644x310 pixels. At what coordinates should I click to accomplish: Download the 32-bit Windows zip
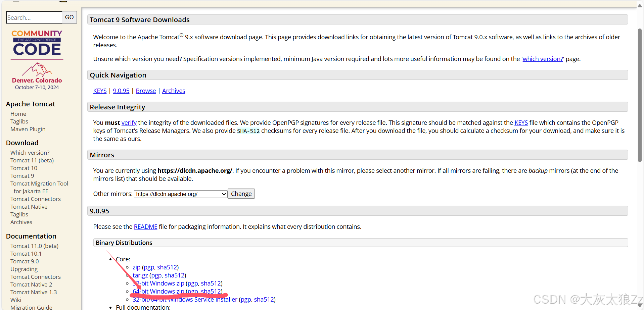tap(158, 283)
